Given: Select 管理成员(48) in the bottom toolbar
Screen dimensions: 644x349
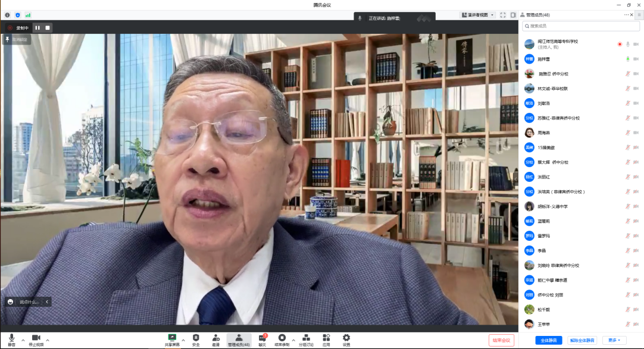Looking at the screenshot, I should coord(239,340).
